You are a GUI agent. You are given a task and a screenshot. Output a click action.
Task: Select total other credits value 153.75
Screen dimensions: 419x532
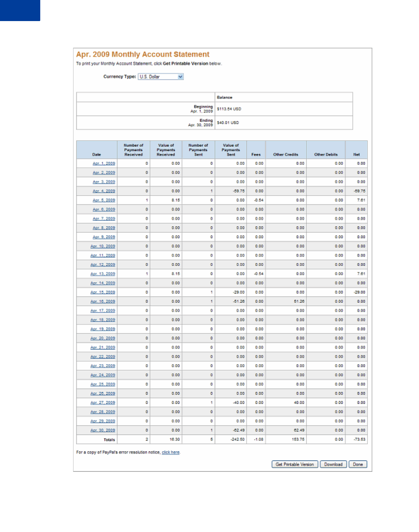click(298, 439)
